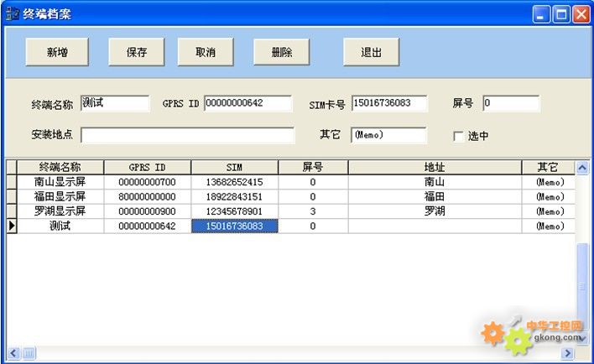
Task: Click the 安装地点 text field
Action: [187, 135]
